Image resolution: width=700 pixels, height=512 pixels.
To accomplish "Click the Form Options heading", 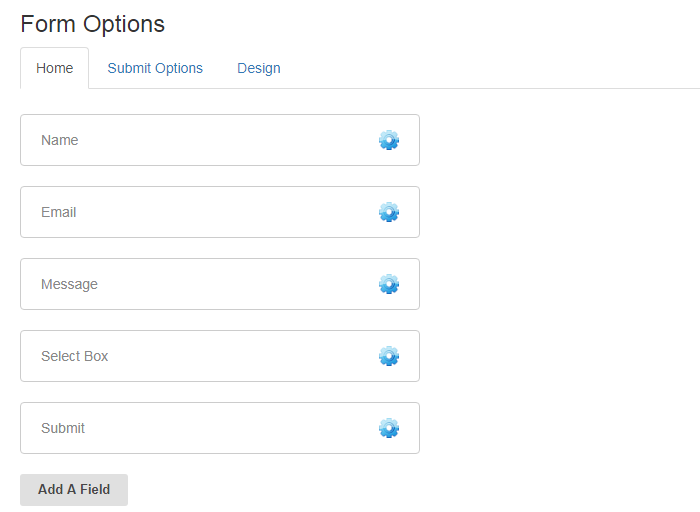I will point(92,24).
